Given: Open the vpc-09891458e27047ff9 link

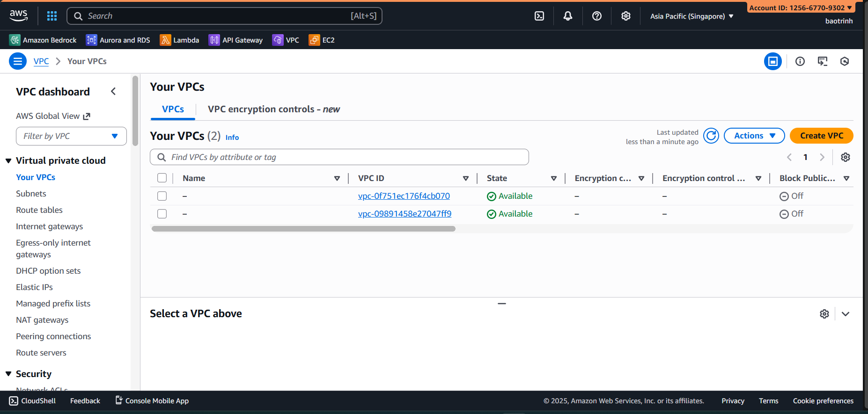Looking at the screenshot, I should point(405,214).
